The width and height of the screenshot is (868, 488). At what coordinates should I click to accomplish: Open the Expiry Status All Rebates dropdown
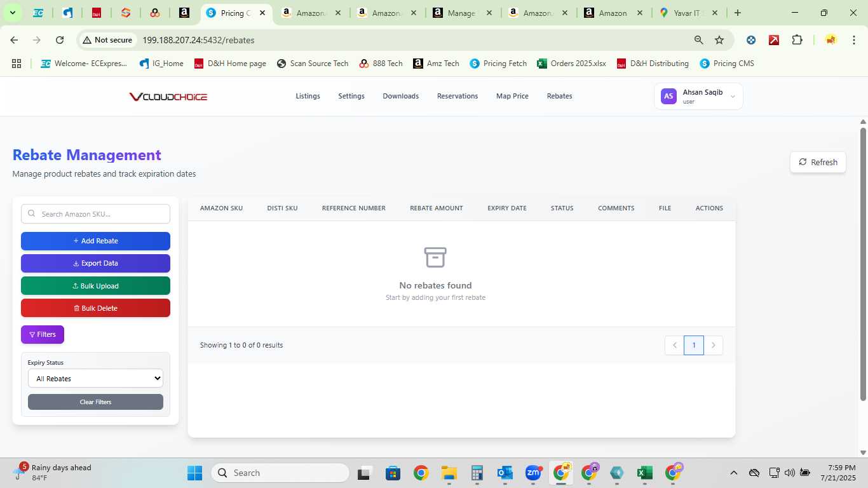tap(95, 378)
